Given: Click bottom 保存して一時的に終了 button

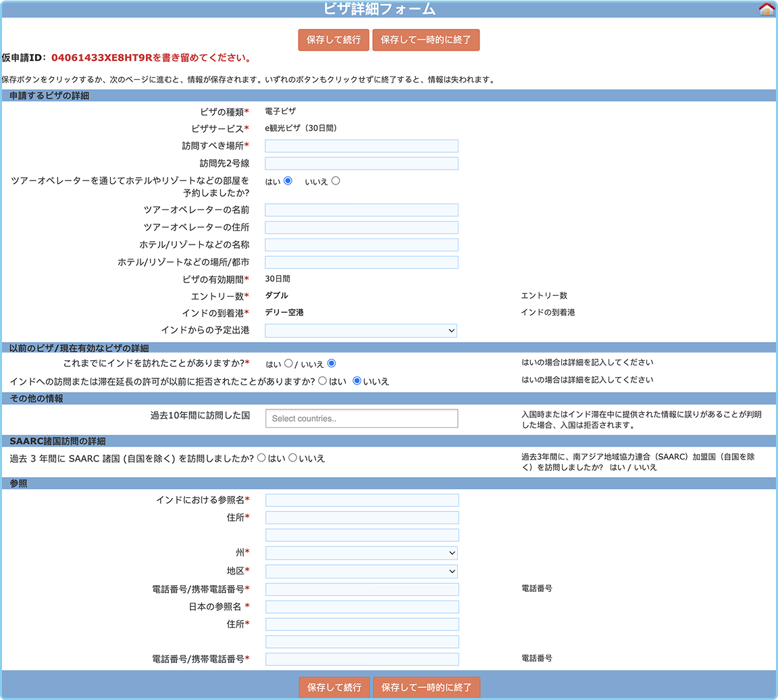Looking at the screenshot, I should [426, 687].
